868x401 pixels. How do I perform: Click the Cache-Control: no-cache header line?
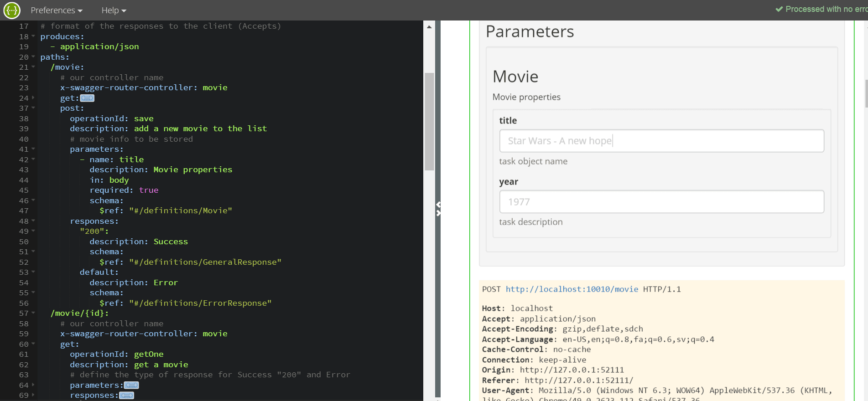[x=536, y=350]
